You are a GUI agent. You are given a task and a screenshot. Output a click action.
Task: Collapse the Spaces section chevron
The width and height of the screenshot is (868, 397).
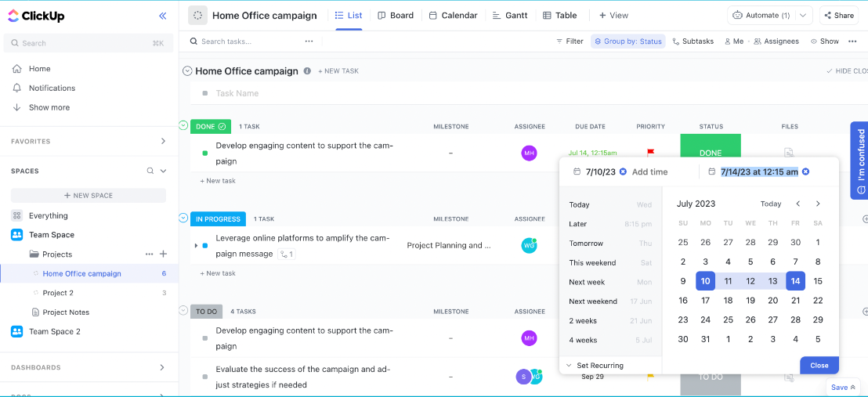(x=163, y=171)
